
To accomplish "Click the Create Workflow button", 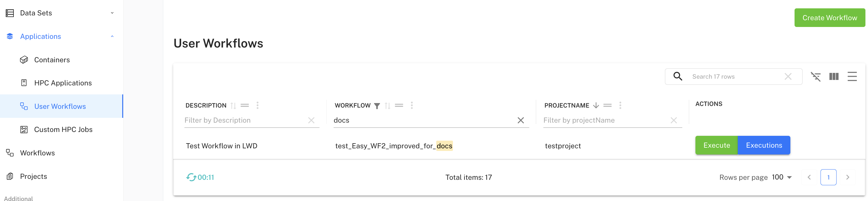I will pos(830,18).
